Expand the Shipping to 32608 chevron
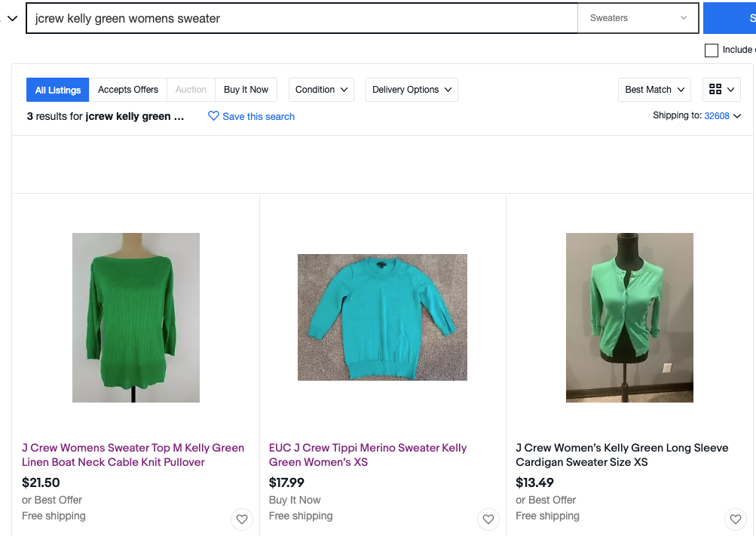 [737, 116]
